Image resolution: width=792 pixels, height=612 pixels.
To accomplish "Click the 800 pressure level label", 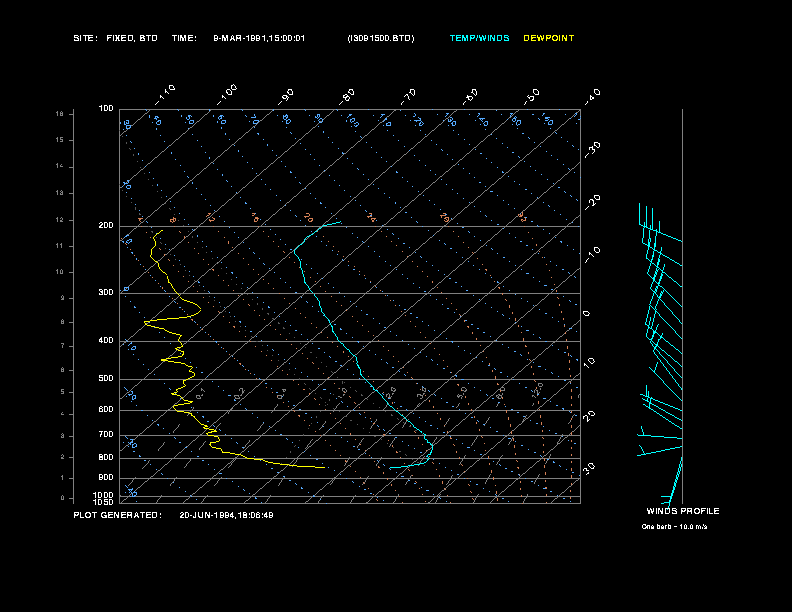I will (106, 457).
